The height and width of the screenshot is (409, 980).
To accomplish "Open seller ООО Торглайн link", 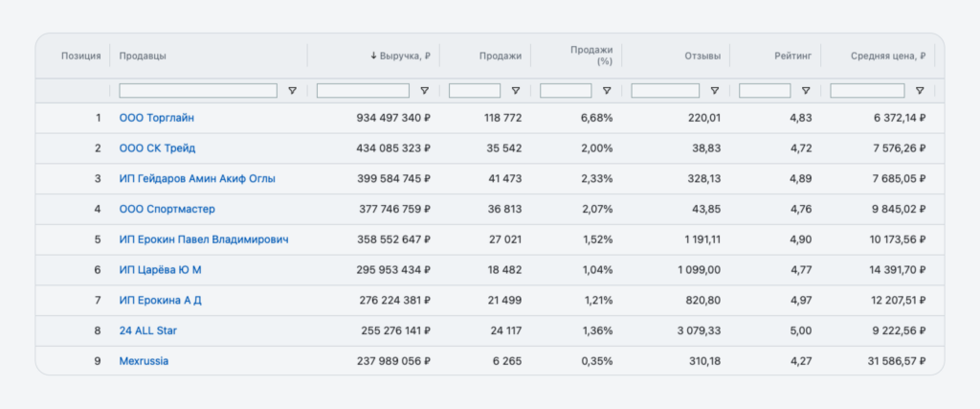I will click(x=157, y=118).
